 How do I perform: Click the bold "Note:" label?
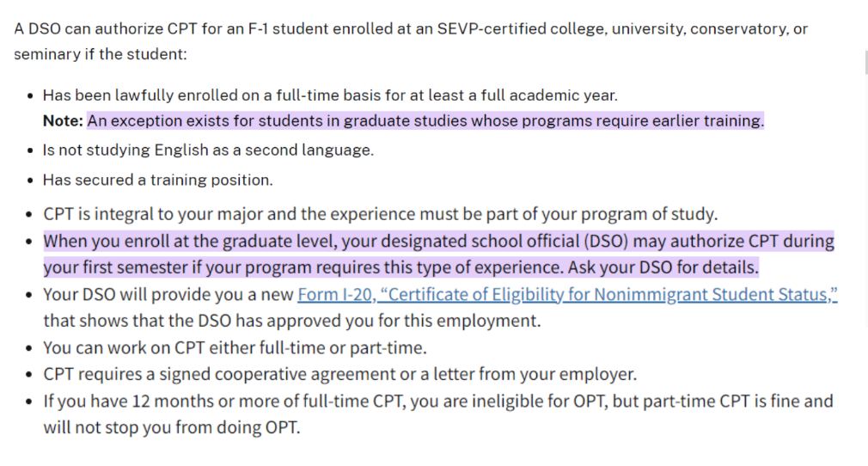pyautogui.click(x=63, y=121)
